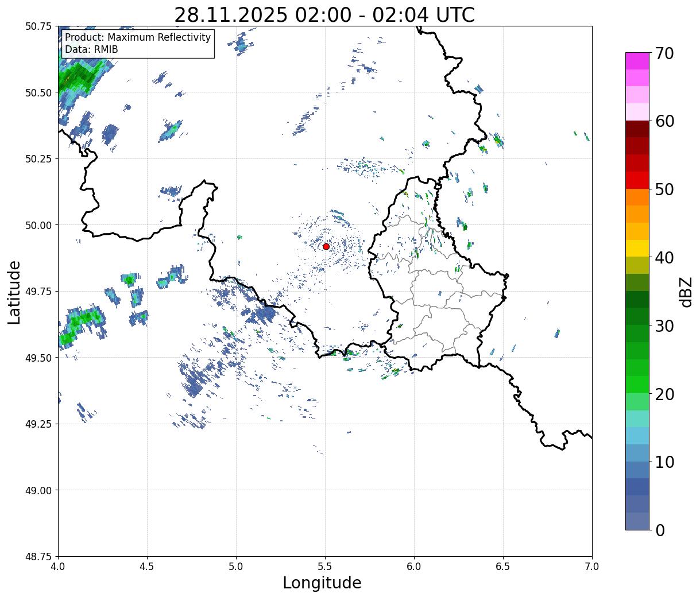Click latitude tick label '48.75'
This screenshot has width=700, height=597.
pos(38,557)
